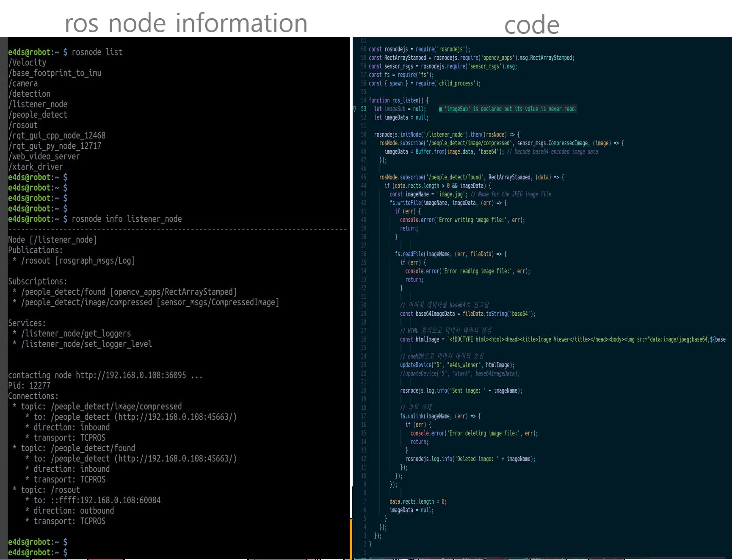
Task: Click the 'let imageSub = null;' code on line 53
Action: (400, 109)
